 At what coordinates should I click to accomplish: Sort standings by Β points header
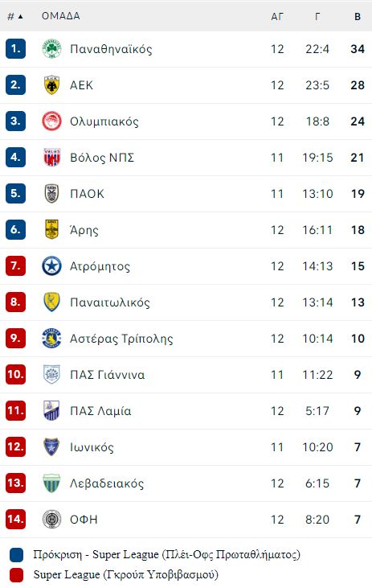click(358, 17)
